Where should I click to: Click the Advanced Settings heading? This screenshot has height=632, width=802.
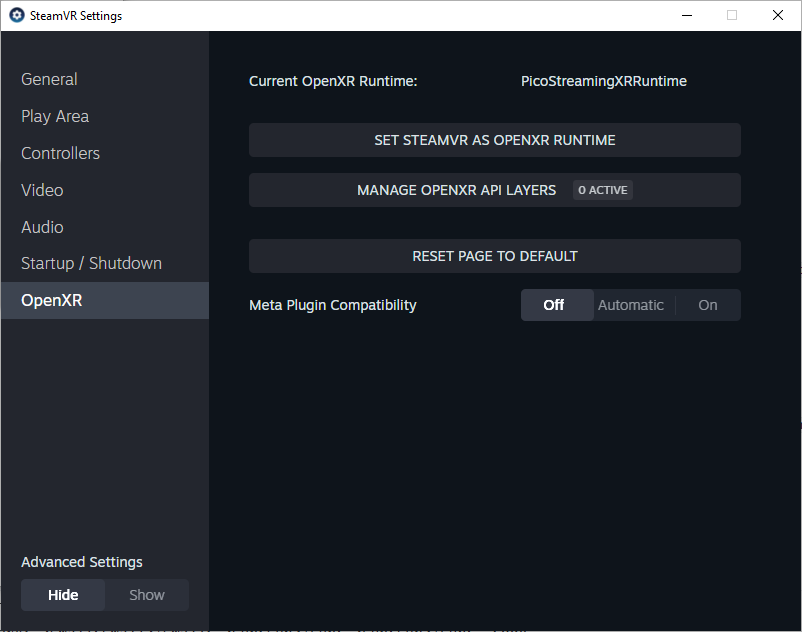(82, 562)
